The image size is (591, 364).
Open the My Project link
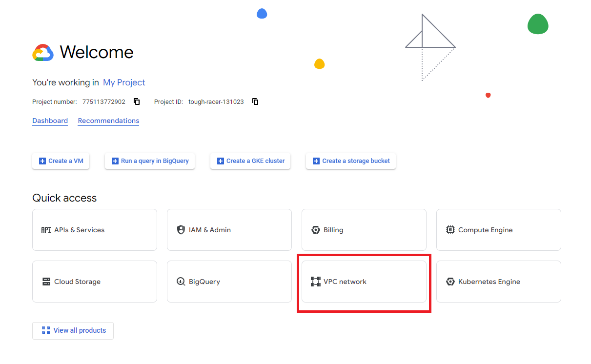[124, 82]
